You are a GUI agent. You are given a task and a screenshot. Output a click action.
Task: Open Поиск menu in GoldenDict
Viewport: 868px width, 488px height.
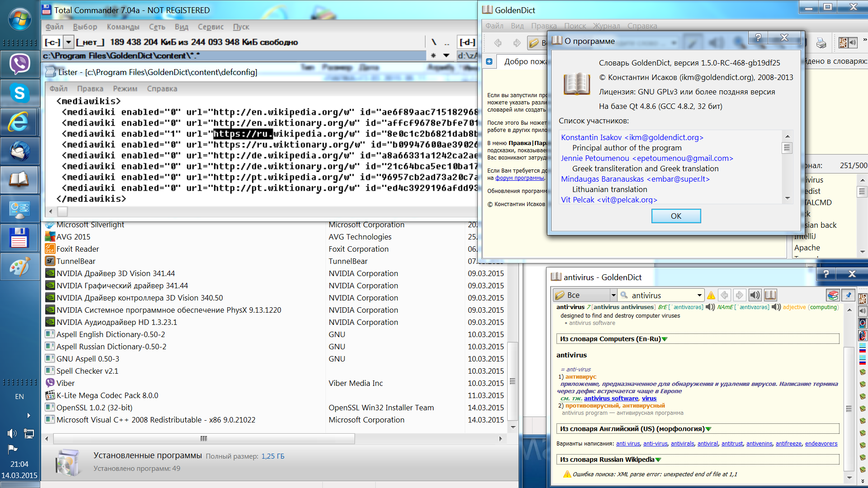click(575, 26)
